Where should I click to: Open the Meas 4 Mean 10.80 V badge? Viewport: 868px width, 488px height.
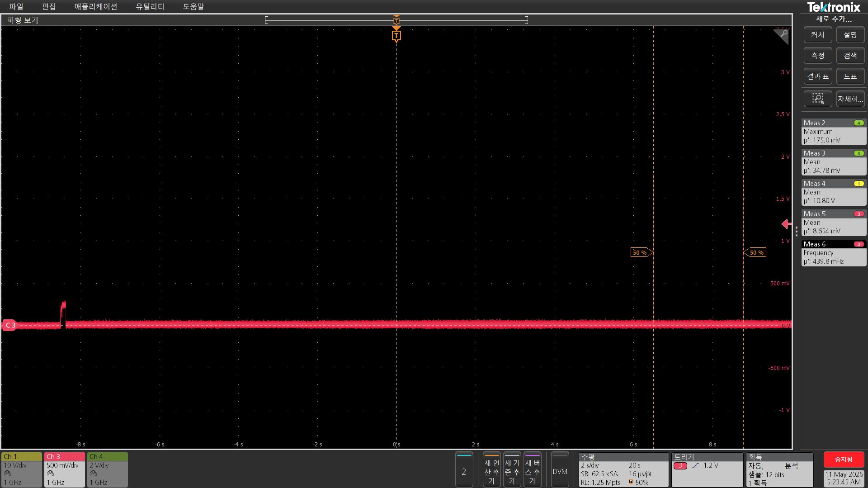834,192
